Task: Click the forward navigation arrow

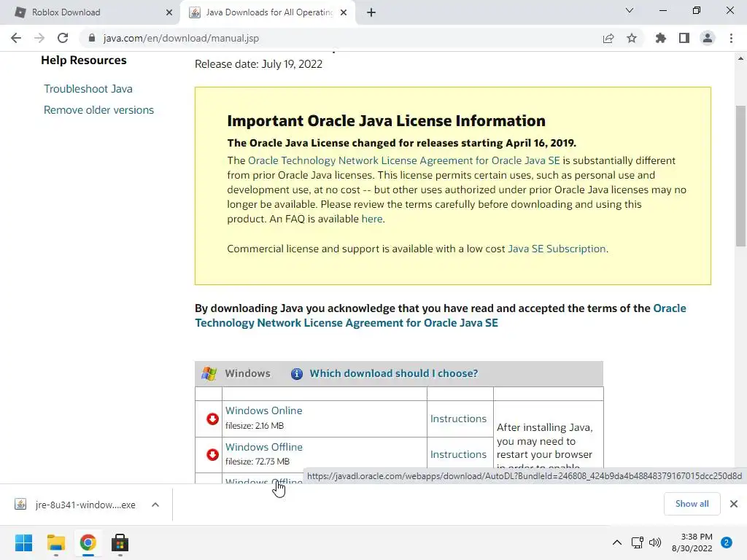Action: (39, 38)
